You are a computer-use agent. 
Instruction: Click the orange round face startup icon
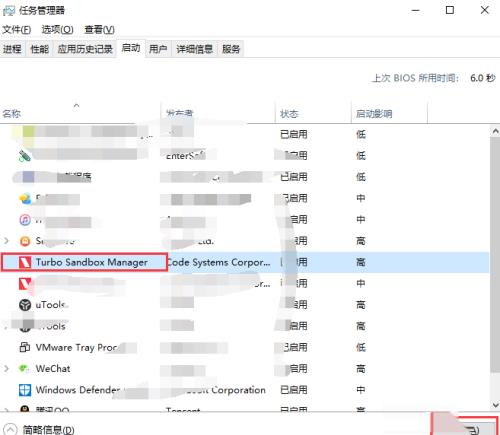coord(25,241)
